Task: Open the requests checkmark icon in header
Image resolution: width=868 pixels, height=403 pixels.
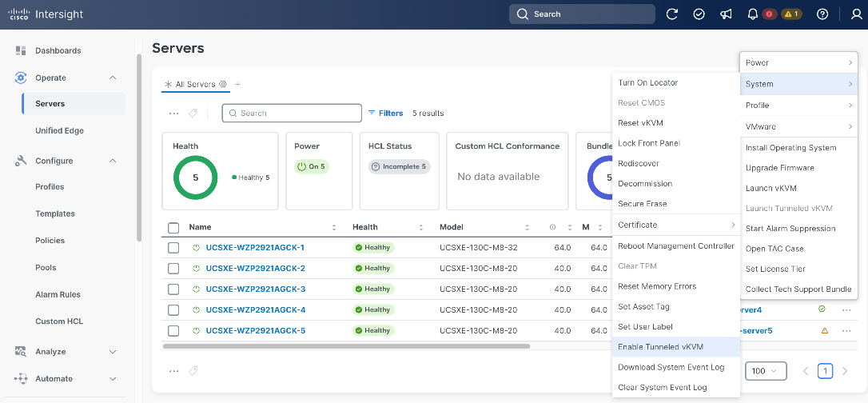Action: pos(699,14)
